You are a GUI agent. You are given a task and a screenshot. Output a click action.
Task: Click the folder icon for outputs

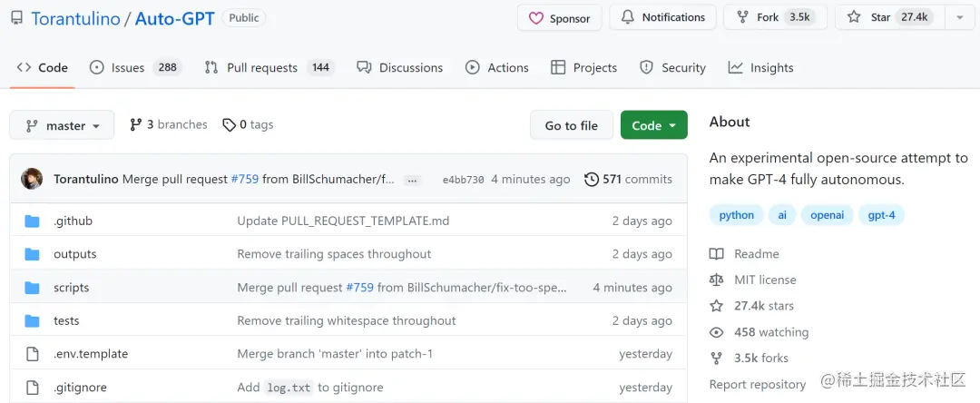click(32, 254)
